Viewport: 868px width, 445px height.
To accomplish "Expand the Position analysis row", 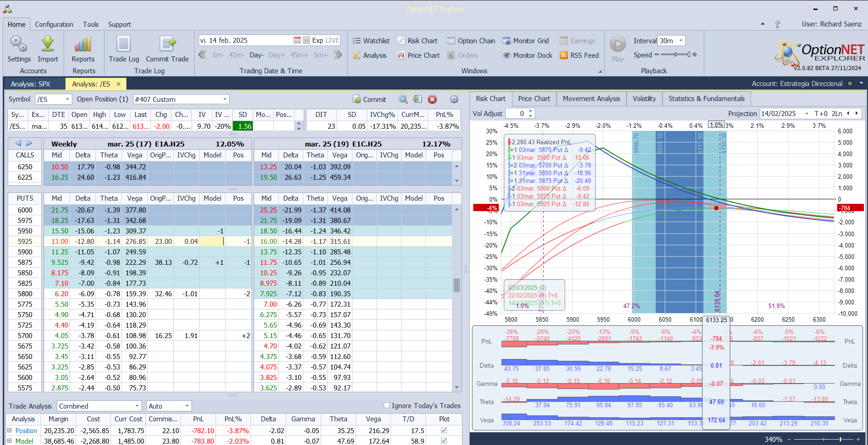I will (x=9, y=430).
